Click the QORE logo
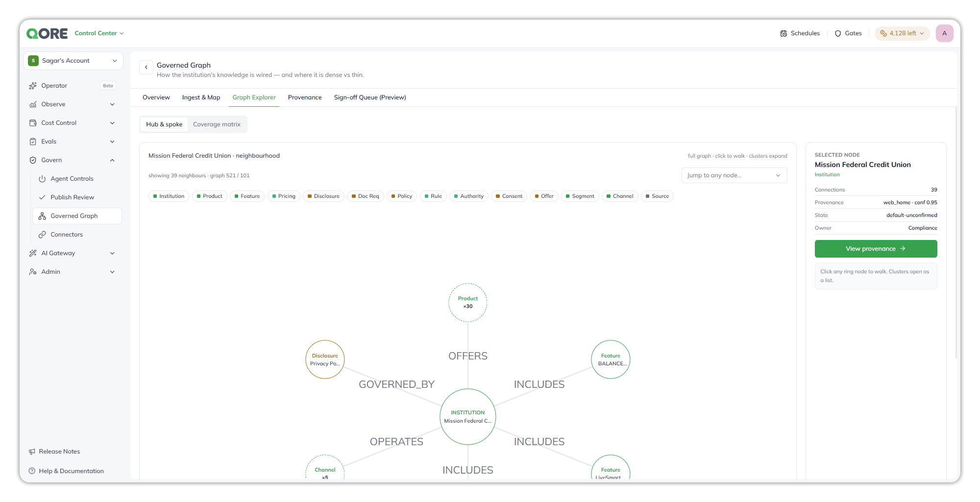 (x=47, y=33)
